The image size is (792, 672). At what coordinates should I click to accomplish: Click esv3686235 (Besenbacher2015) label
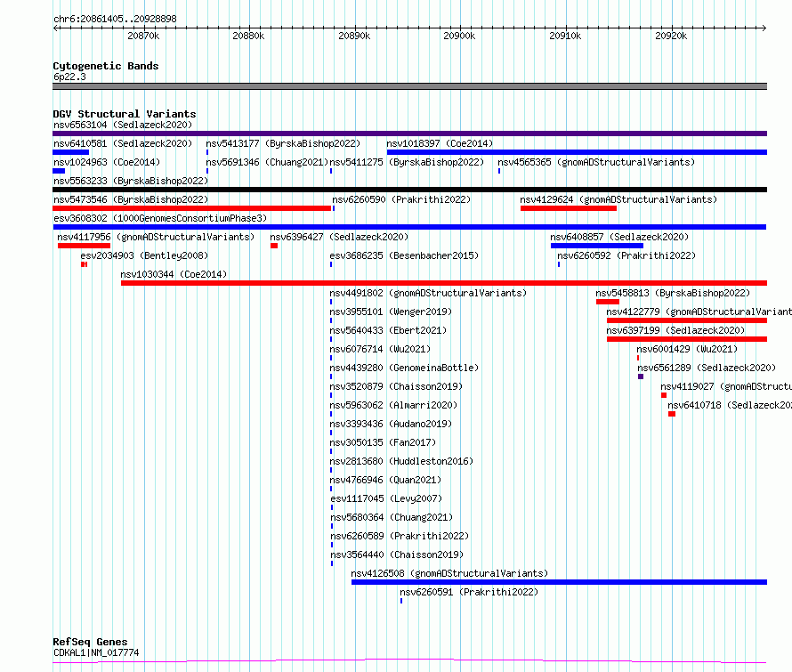[x=404, y=255]
